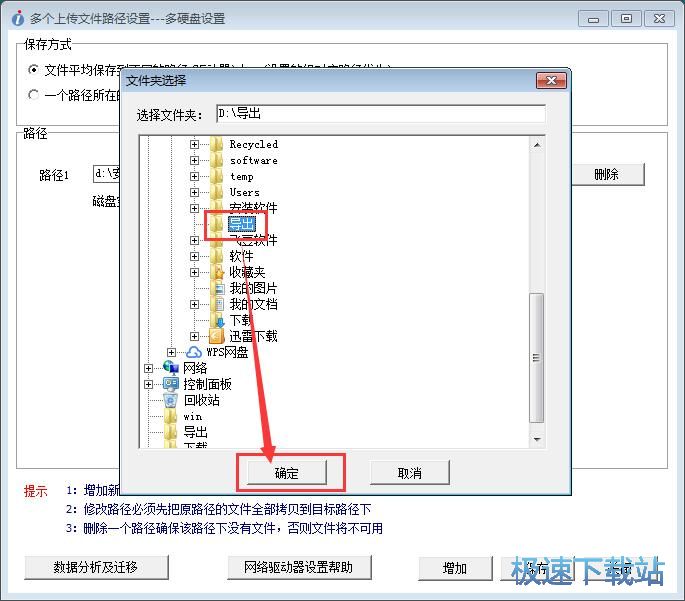Select the 我的图片 label

(x=253, y=288)
